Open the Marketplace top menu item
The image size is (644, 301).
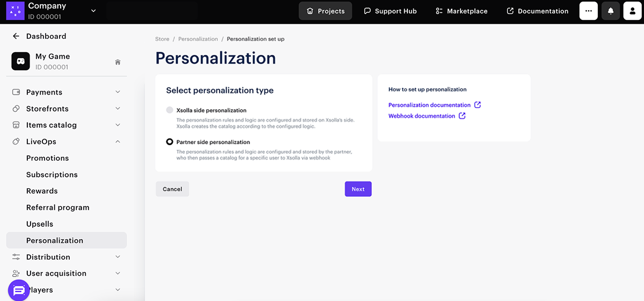(461, 11)
